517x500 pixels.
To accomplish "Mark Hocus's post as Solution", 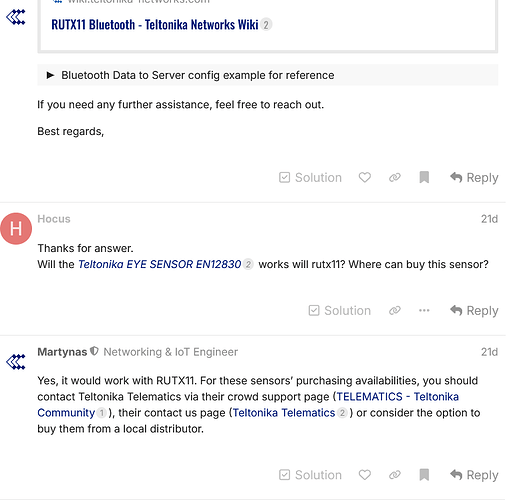I will [x=339, y=310].
